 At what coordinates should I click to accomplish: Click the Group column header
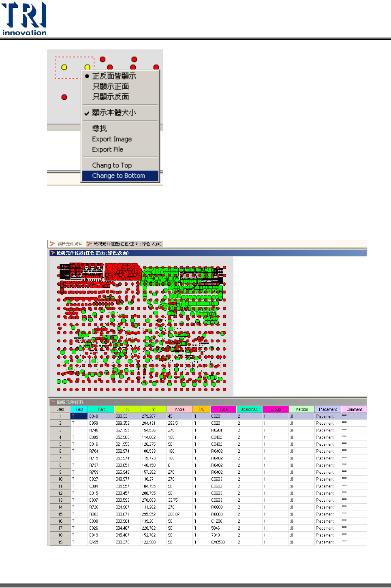276,409
